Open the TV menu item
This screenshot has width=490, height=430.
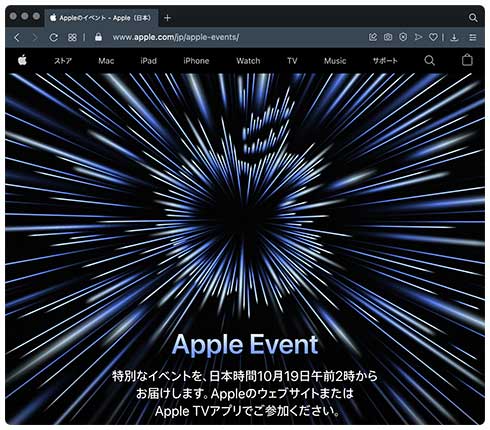(x=292, y=61)
